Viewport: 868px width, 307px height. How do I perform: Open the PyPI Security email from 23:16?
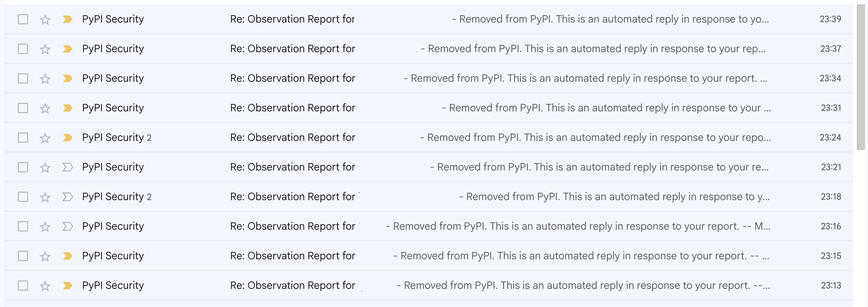(428, 226)
